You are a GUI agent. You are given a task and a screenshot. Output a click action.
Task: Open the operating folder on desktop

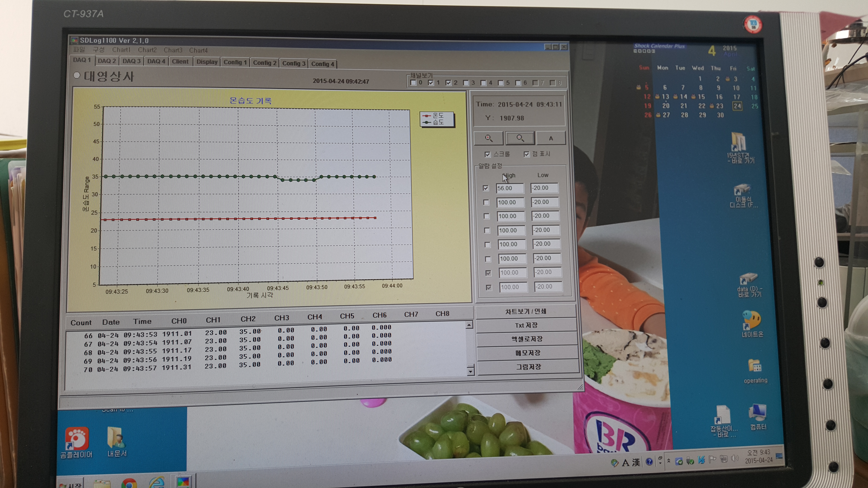pos(755,370)
